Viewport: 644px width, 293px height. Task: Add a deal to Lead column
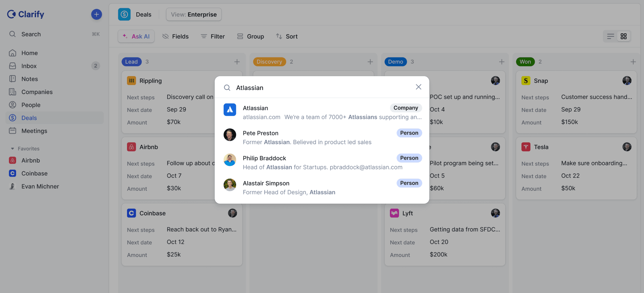point(237,62)
